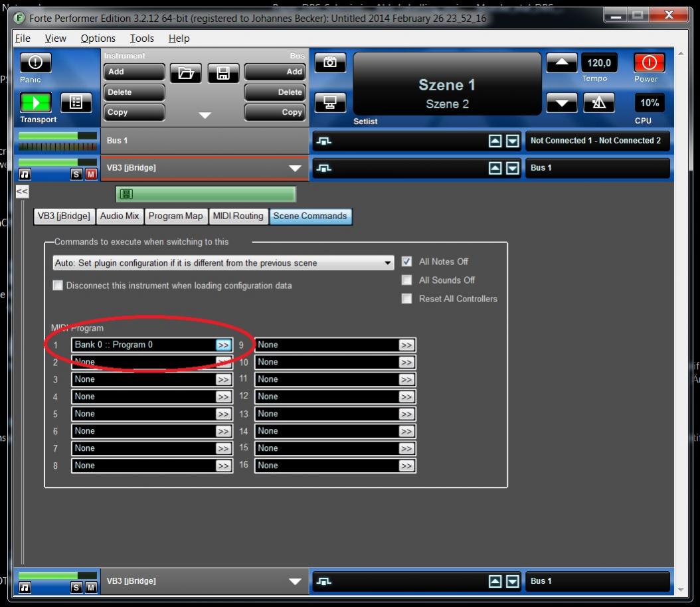
Task: Click the red Power button
Action: coord(649,62)
